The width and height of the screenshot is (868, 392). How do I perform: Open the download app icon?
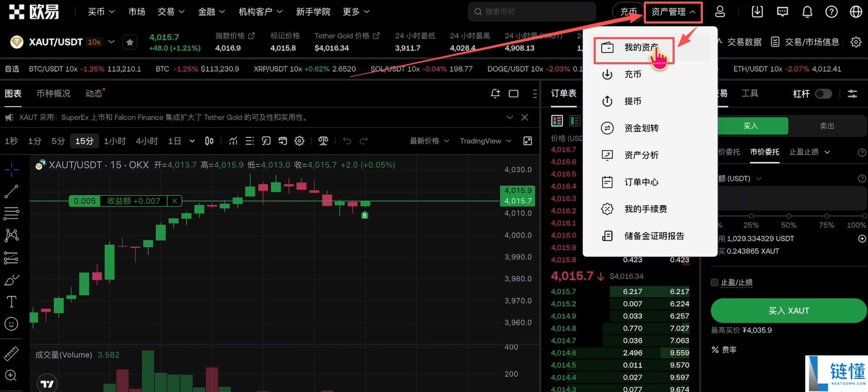tap(757, 11)
